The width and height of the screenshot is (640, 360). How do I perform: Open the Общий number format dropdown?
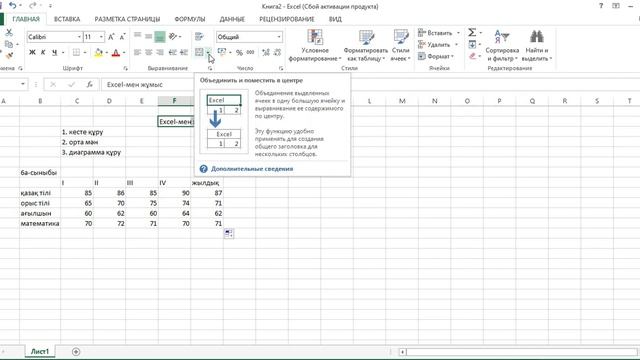279,37
